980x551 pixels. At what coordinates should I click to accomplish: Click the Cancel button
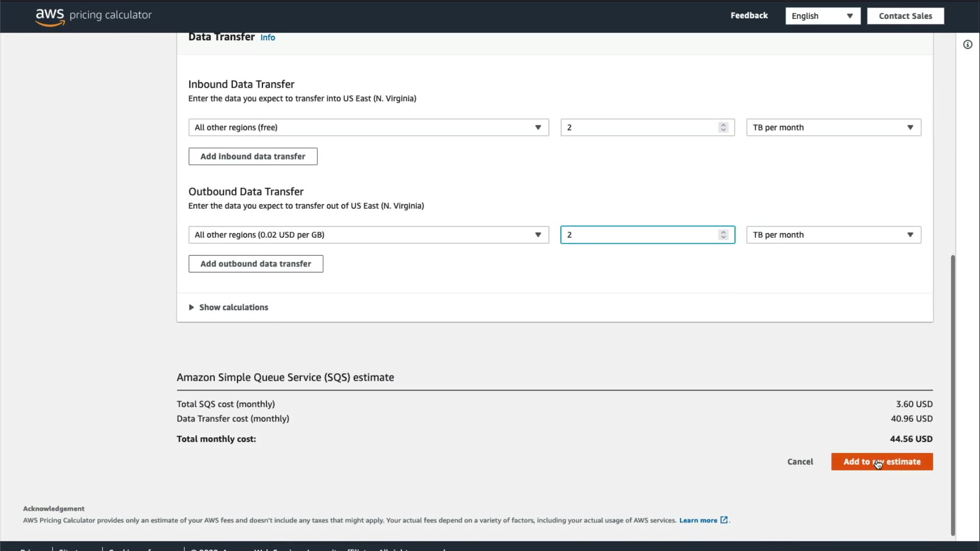pos(800,462)
